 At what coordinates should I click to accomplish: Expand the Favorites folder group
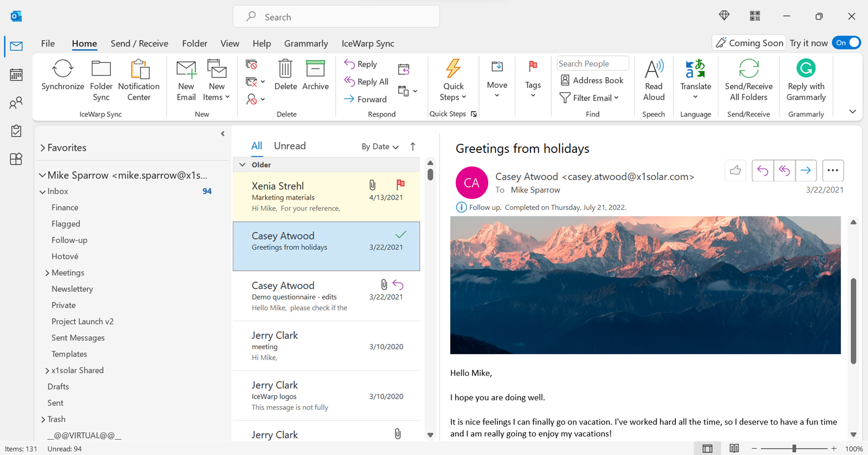pos(43,148)
